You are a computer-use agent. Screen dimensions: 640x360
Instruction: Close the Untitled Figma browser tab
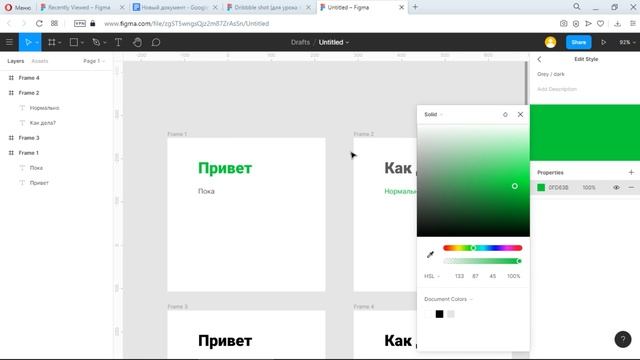401,7
